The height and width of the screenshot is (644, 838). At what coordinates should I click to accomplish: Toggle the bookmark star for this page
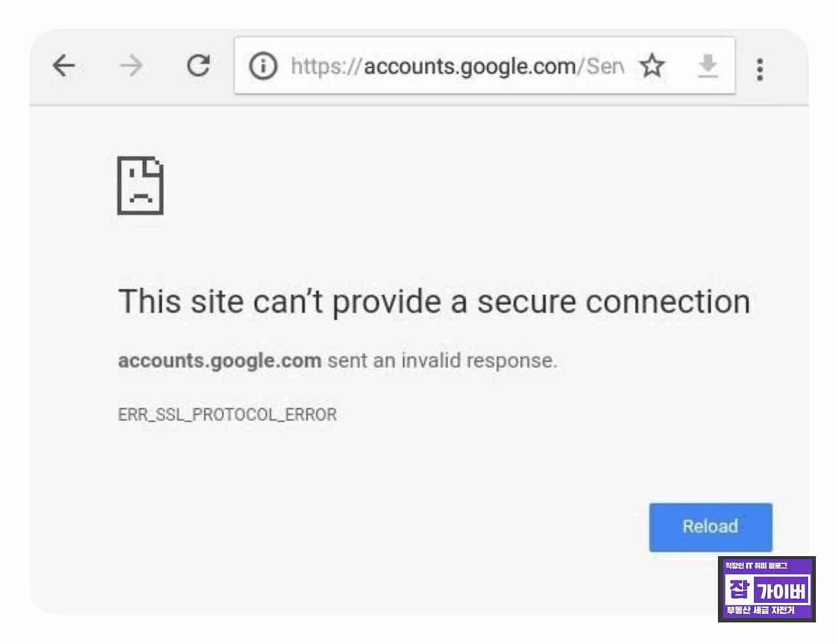pyautogui.click(x=652, y=65)
